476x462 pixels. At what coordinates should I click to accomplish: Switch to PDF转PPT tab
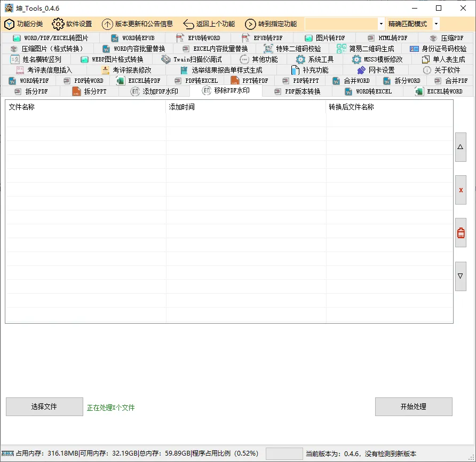coord(300,81)
